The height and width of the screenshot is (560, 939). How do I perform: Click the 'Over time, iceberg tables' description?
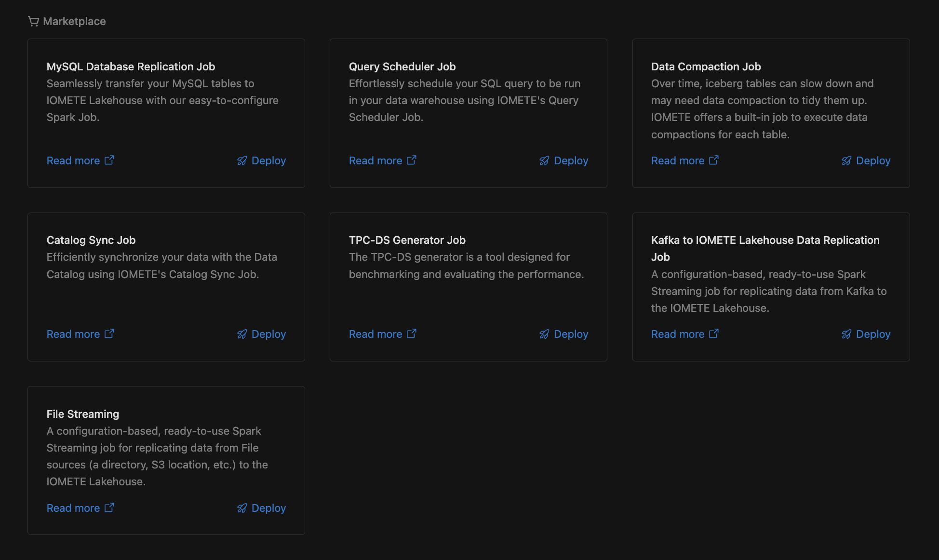click(762, 109)
